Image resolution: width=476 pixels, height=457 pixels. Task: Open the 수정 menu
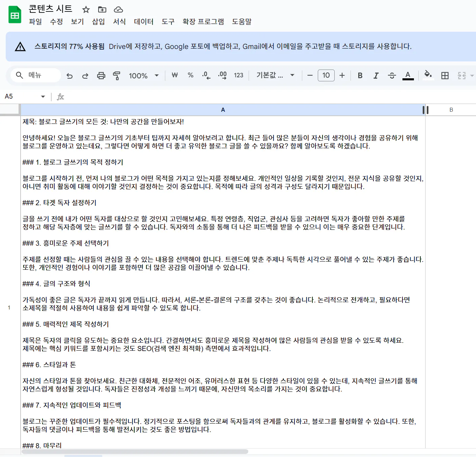pos(56,22)
